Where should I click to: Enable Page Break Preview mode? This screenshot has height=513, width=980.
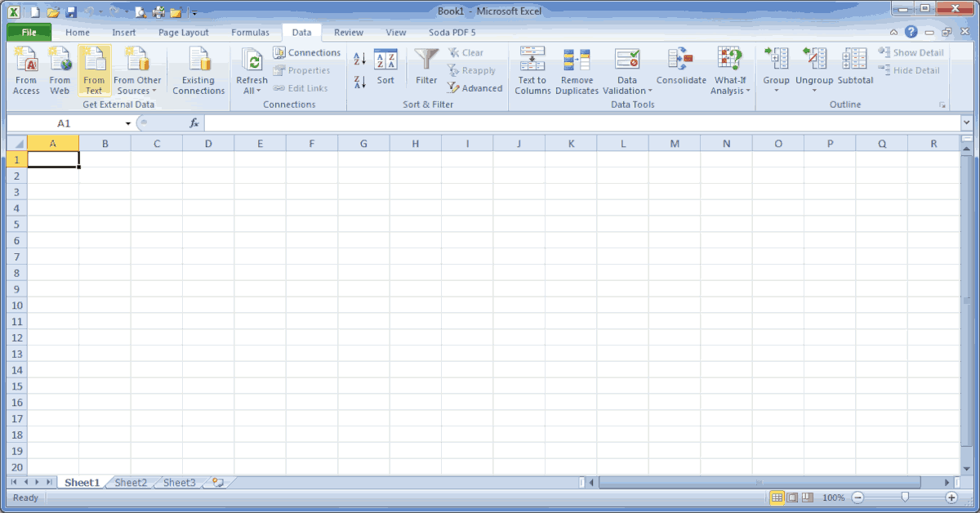807,497
